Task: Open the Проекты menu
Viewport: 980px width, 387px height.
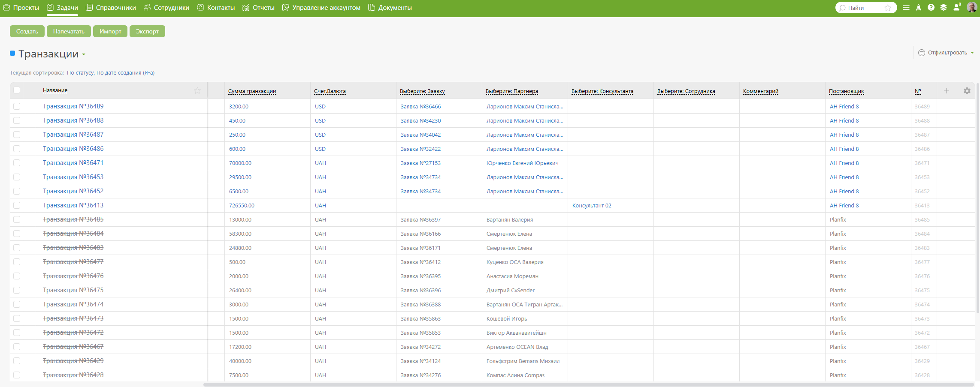Action: click(x=21, y=8)
